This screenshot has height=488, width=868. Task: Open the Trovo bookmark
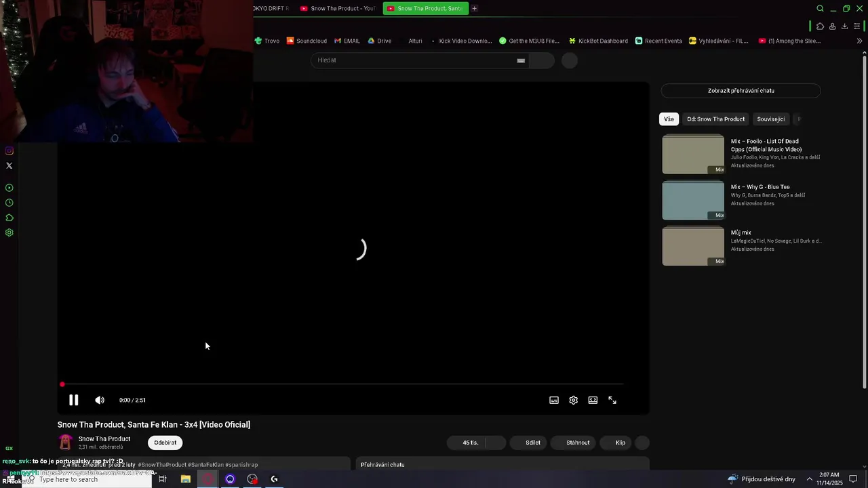coord(267,41)
